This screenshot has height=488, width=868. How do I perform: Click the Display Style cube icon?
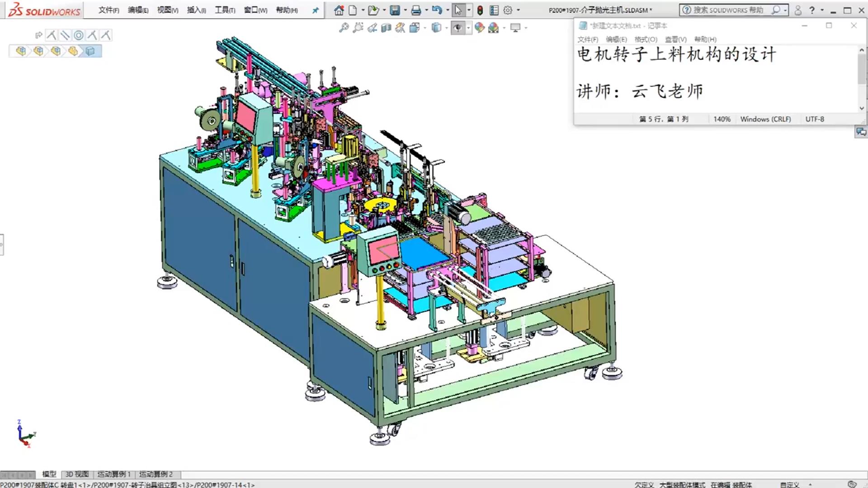[436, 28]
